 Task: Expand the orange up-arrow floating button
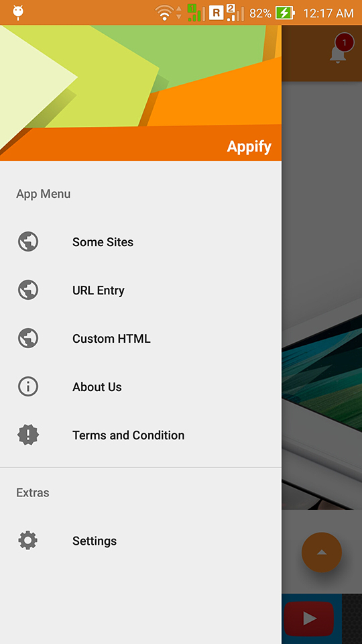point(322,552)
